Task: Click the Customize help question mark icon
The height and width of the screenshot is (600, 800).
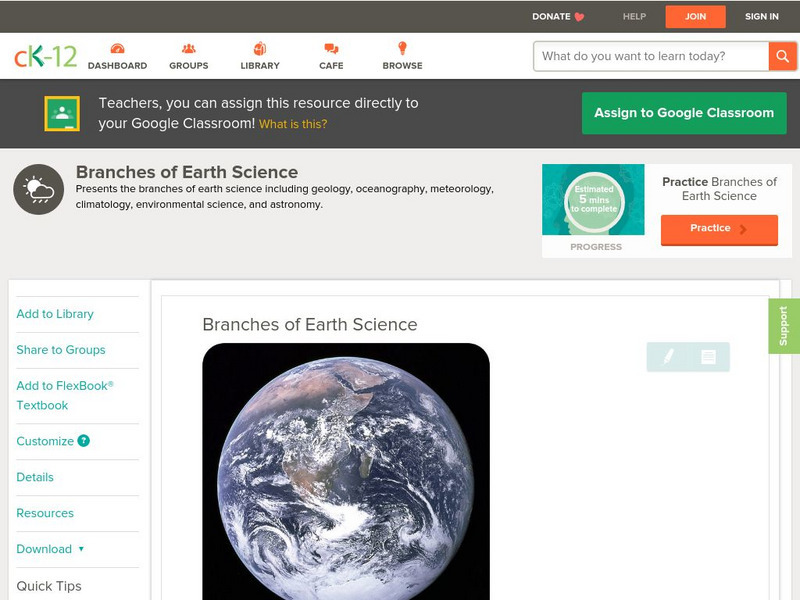Action: pos(84,441)
